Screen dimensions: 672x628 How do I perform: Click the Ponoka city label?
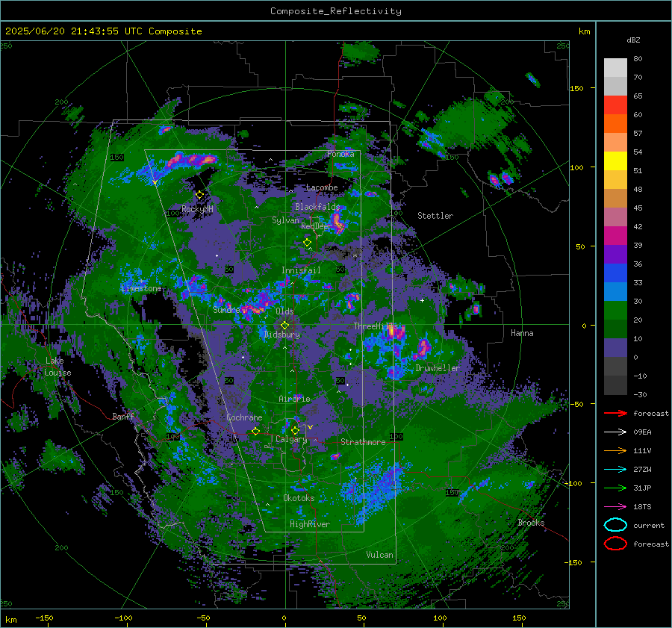coord(340,154)
